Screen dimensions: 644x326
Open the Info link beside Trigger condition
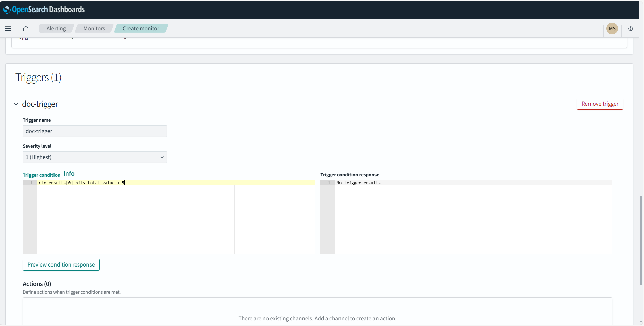[69, 174]
